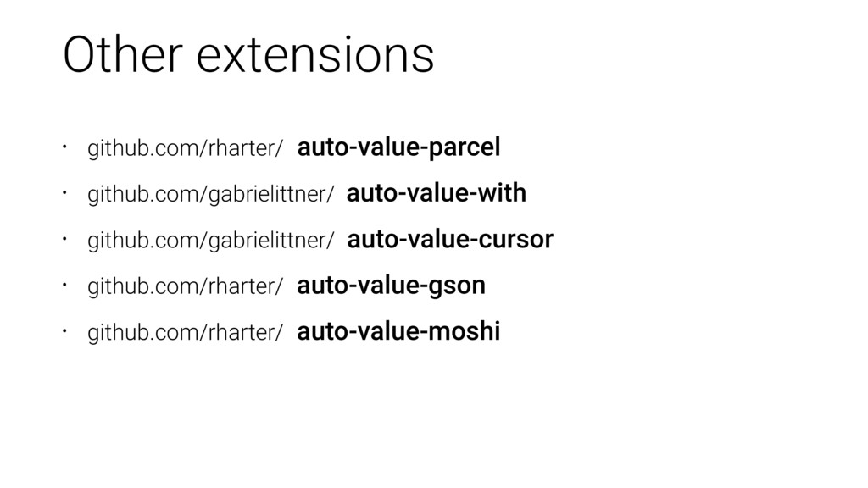Open the auto-value-moshi extension name

pos(398,331)
